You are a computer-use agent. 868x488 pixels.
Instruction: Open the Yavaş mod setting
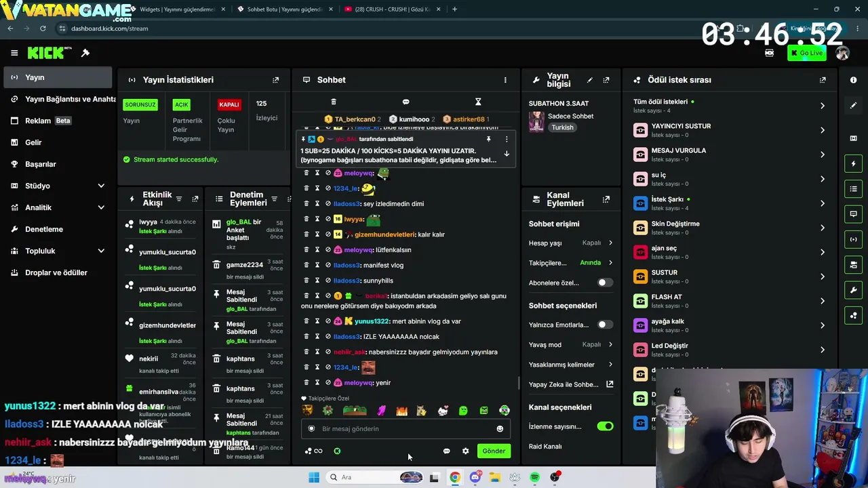(x=571, y=344)
